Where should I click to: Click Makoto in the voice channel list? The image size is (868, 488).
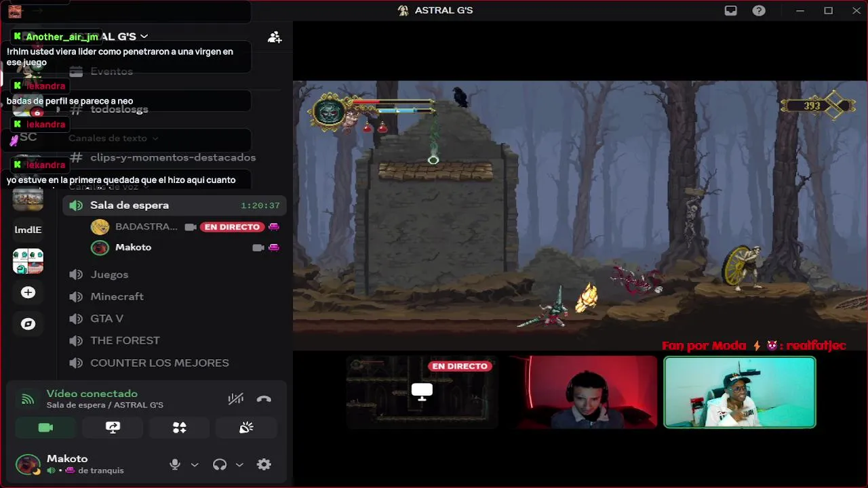(133, 247)
